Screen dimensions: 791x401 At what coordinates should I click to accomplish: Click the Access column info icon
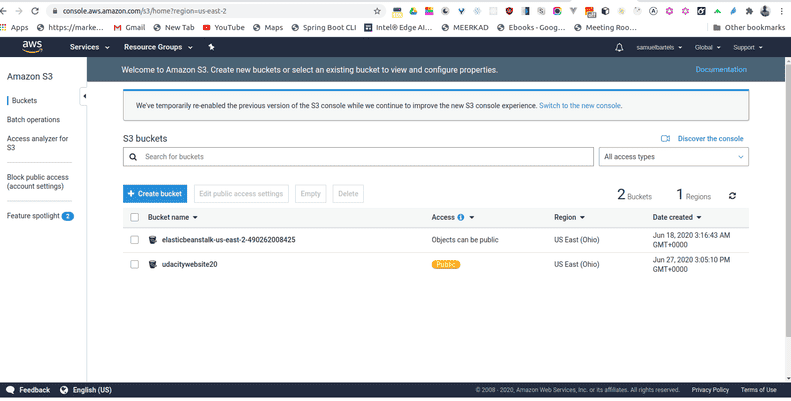tap(461, 217)
